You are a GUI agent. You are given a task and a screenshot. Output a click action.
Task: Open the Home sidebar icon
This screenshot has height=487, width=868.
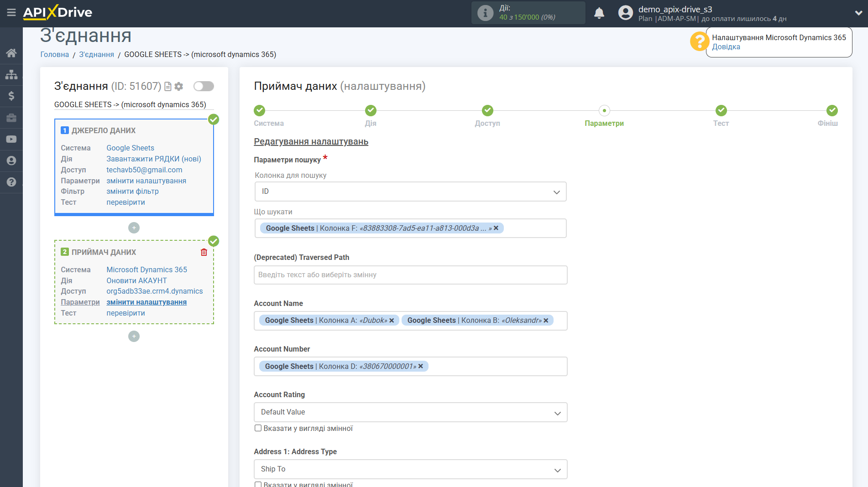click(11, 53)
